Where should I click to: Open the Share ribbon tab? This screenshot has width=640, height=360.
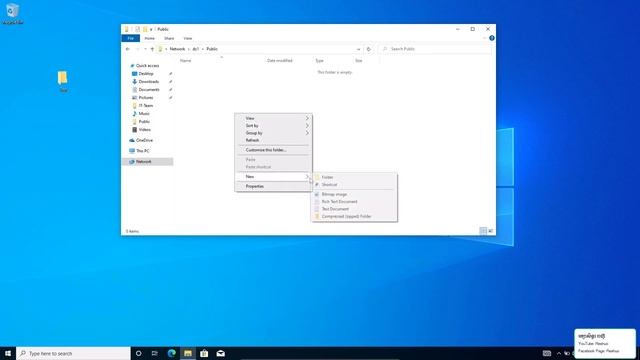click(169, 38)
